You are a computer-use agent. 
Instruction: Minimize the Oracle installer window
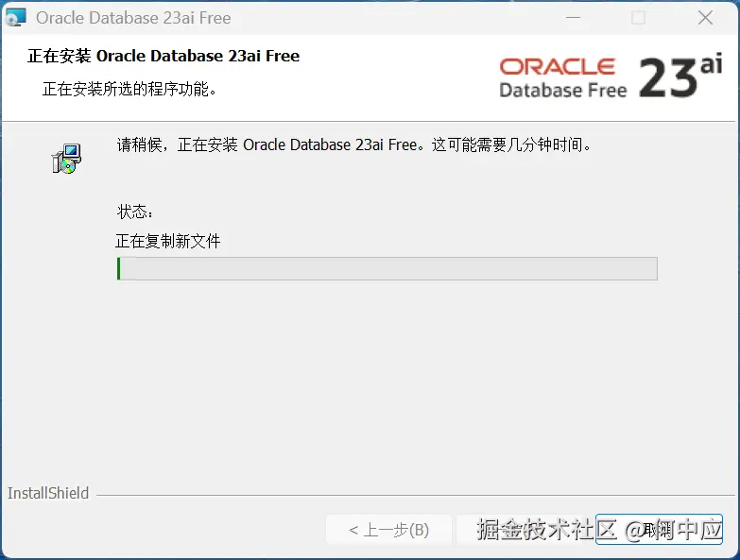click(573, 18)
